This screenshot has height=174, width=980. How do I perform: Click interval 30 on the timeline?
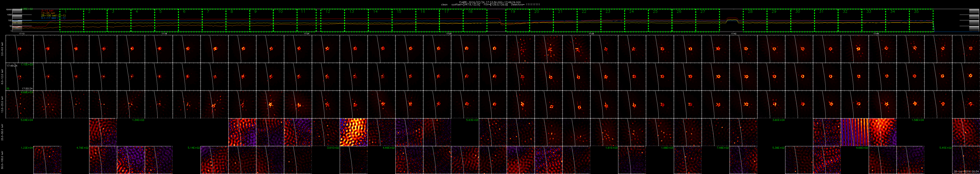click(x=802, y=21)
